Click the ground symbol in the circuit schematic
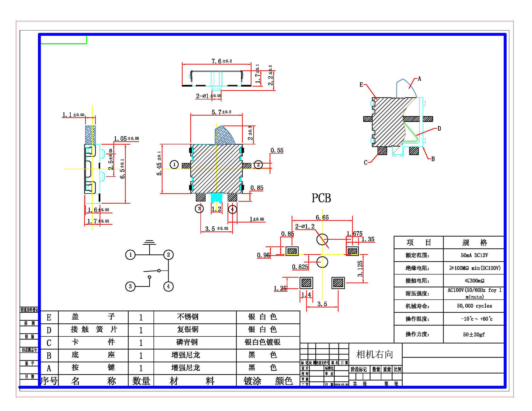Image resolution: width=532 pixels, height=411 pixels. tap(149, 243)
